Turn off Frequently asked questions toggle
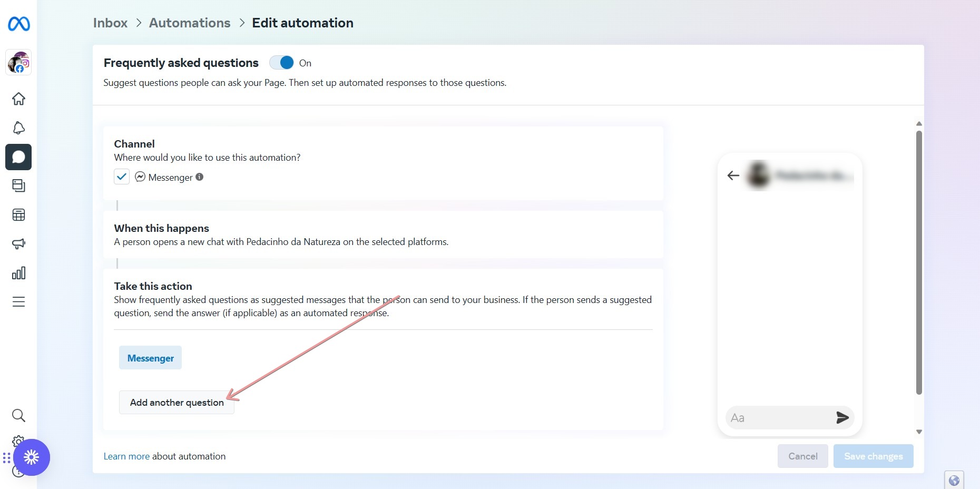Viewport: 980px width, 489px height. (281, 63)
